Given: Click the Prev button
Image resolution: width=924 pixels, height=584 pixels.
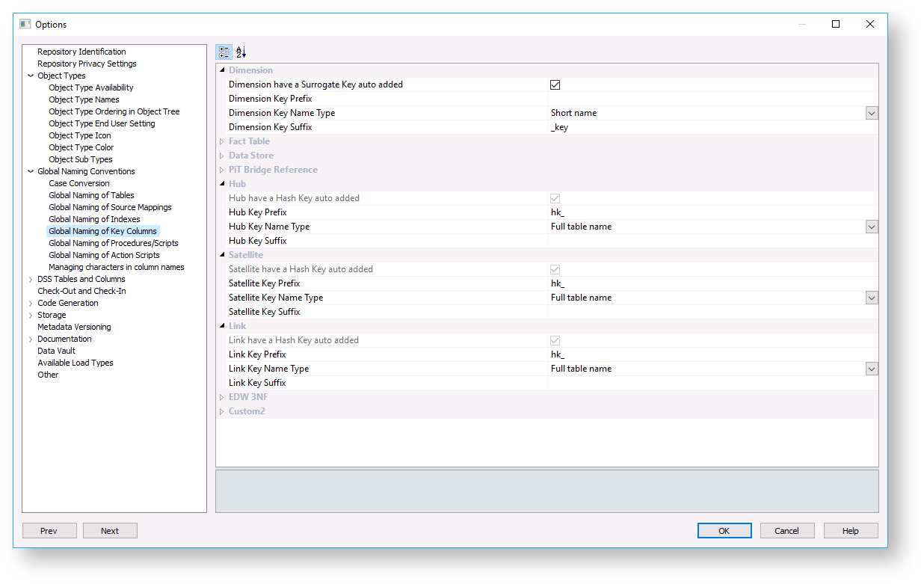Looking at the screenshot, I should (49, 531).
